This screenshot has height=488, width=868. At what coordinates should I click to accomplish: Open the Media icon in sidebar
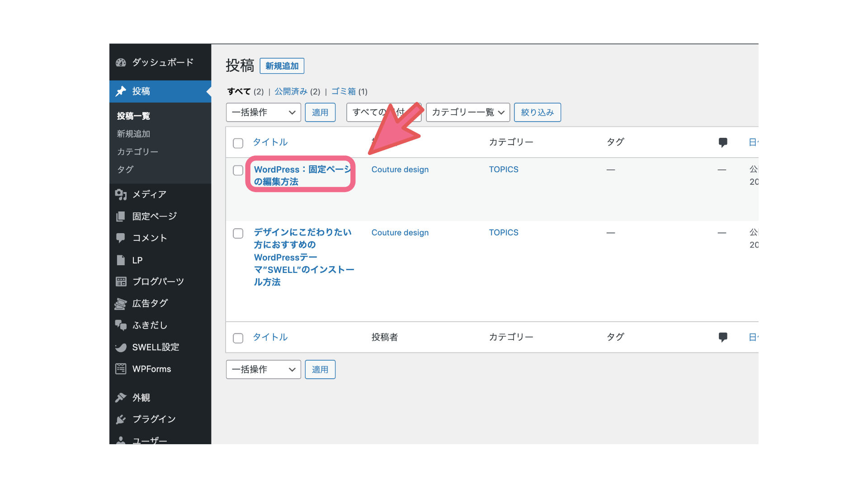tap(121, 194)
